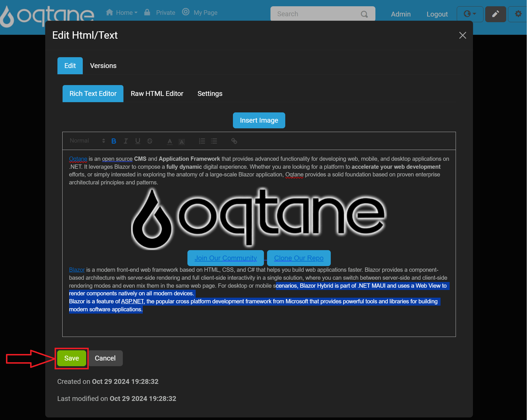Select the Oqtane logo image in editor
This screenshot has height=420, width=527.
(259, 219)
